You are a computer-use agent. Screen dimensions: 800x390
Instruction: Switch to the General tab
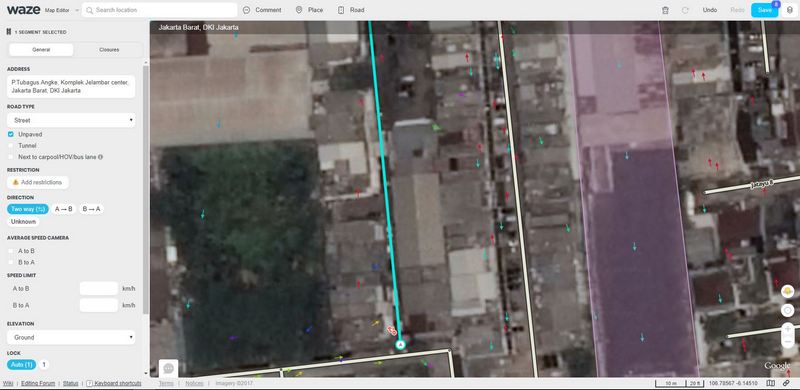click(x=41, y=50)
